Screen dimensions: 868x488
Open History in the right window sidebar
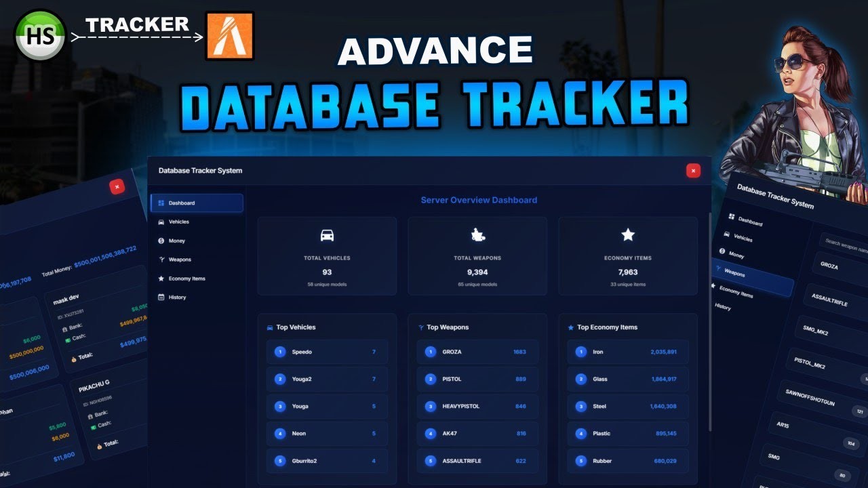[723, 306]
